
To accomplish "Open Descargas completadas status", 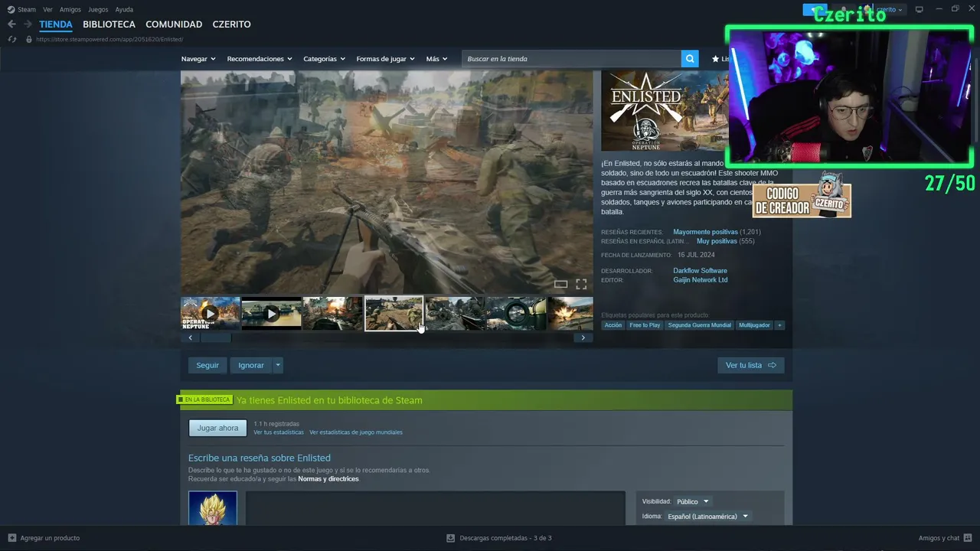I will [x=505, y=538].
